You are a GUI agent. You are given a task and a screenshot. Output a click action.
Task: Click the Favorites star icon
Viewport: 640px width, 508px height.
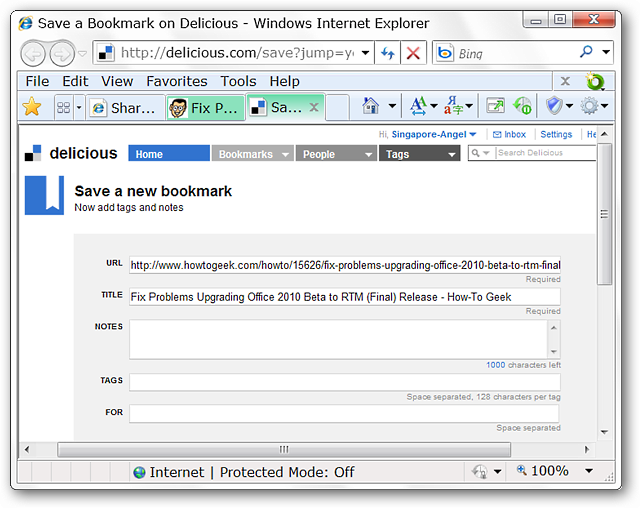31,107
